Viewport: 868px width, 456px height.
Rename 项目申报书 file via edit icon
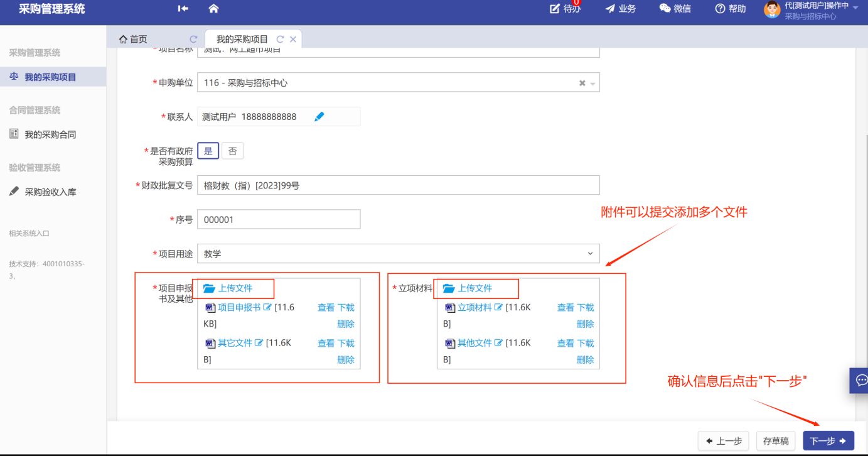click(267, 308)
